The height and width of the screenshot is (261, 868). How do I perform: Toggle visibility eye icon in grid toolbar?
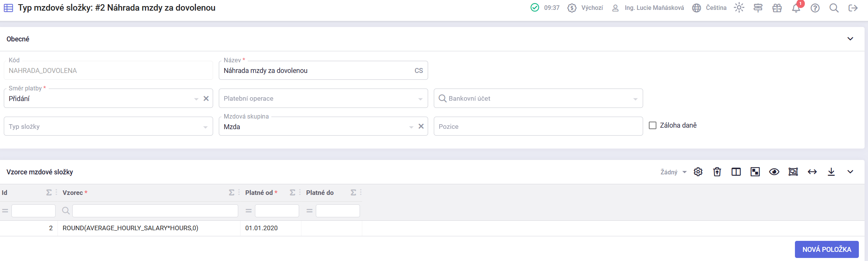[774, 172]
